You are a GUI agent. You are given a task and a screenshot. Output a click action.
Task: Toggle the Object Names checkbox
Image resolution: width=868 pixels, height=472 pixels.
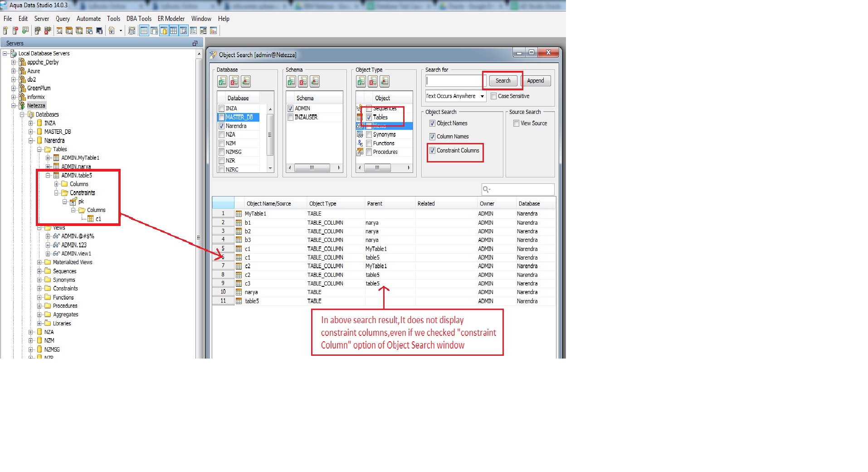tap(432, 123)
